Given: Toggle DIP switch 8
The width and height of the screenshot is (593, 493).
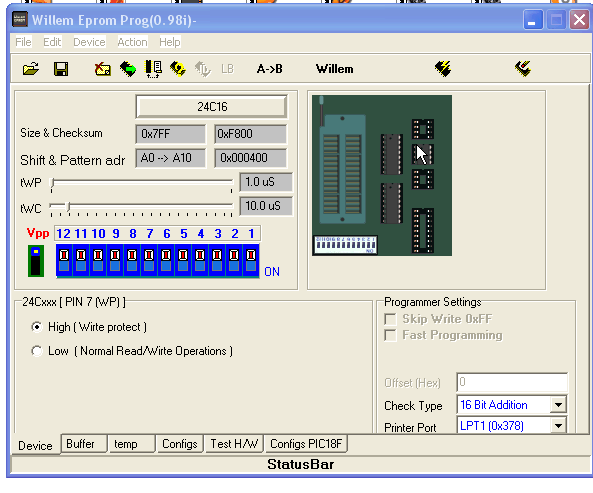Looking at the screenshot, I should (132, 261).
